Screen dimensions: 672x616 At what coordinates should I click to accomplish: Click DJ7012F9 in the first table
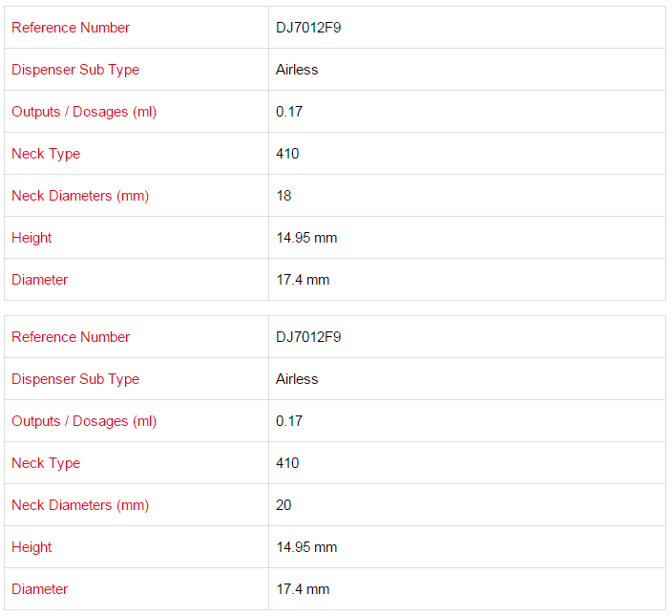point(308,28)
